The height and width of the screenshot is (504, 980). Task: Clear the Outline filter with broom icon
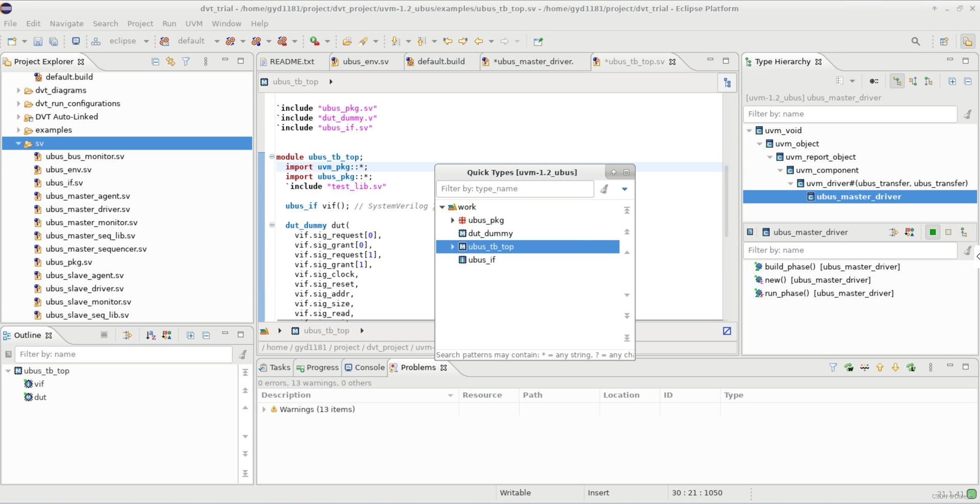[x=243, y=354]
